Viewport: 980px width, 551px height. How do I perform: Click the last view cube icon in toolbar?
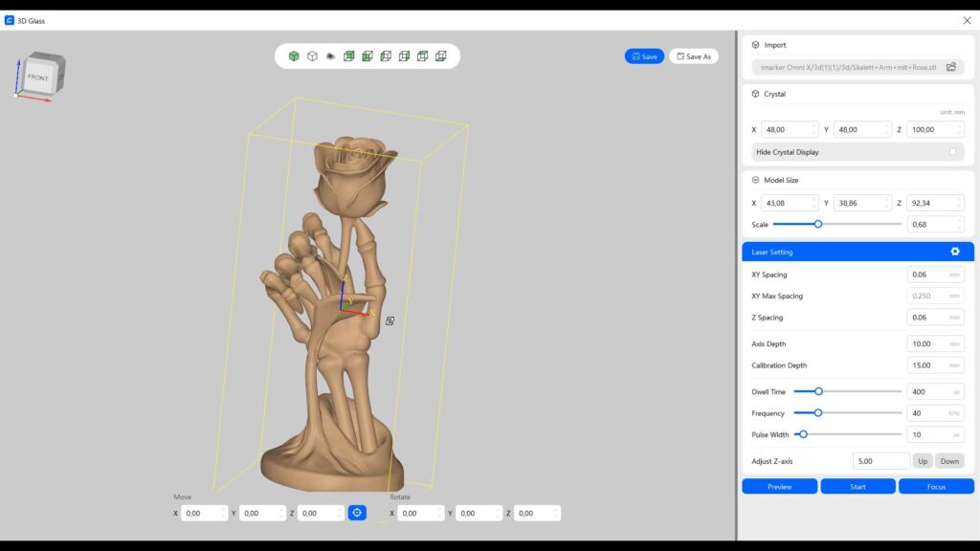[441, 56]
